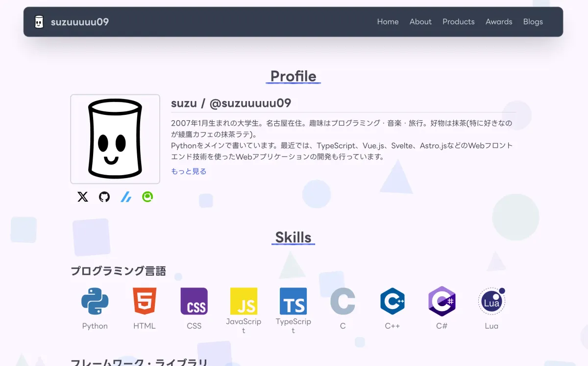This screenshot has width=588, height=366.
Task: Click the C language skill icon
Action: coord(343,301)
